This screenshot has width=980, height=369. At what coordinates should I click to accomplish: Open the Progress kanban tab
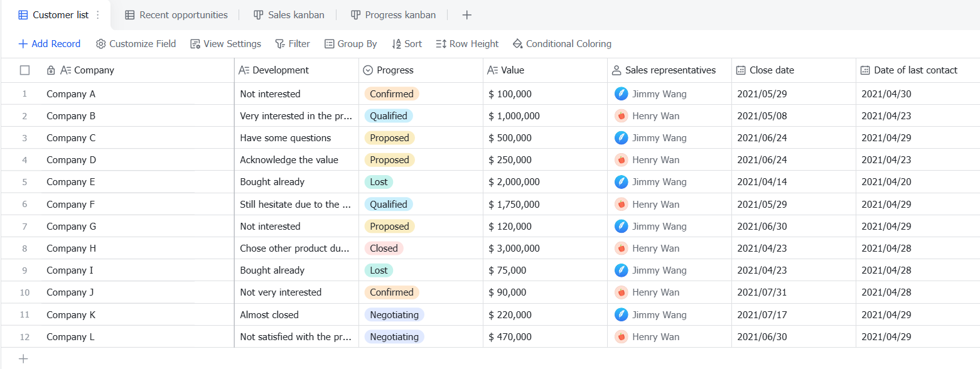click(x=393, y=15)
